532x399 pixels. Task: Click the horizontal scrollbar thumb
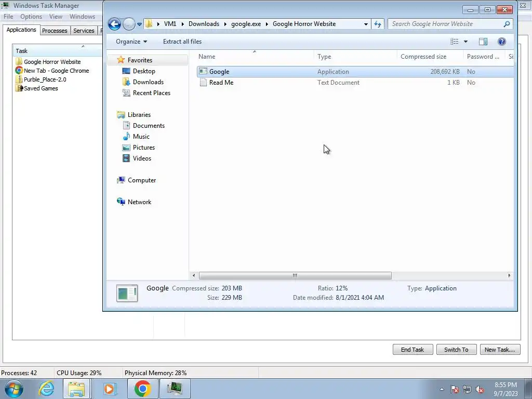pos(295,275)
